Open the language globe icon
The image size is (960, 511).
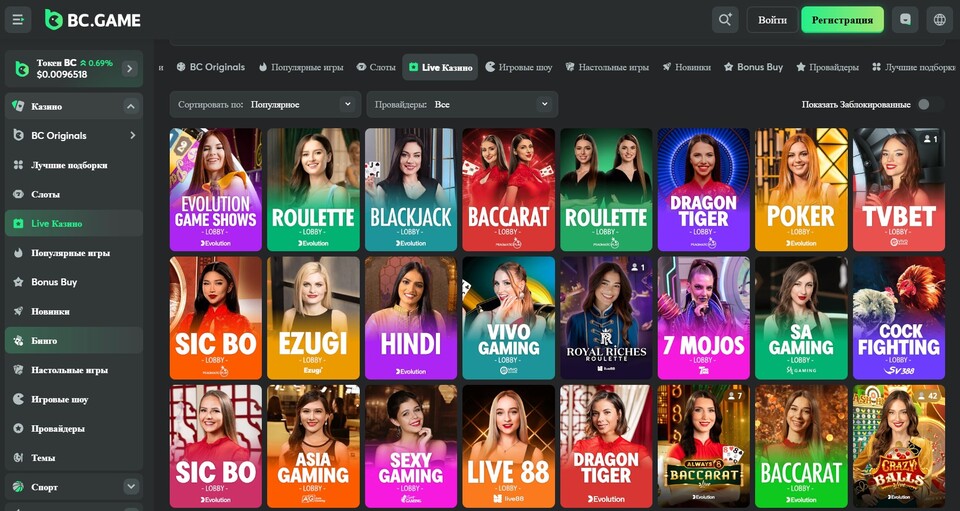940,20
